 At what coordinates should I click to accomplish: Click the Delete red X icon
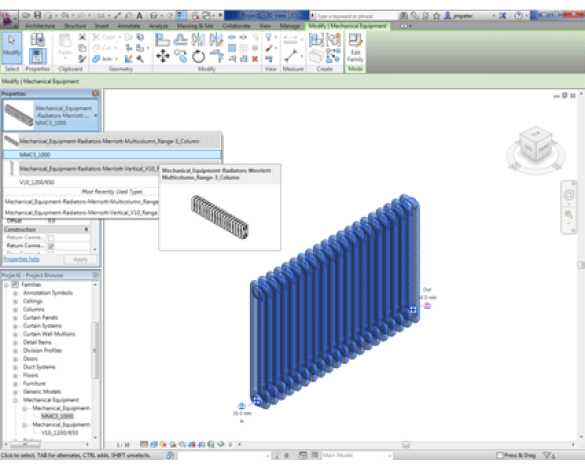[x=255, y=59]
